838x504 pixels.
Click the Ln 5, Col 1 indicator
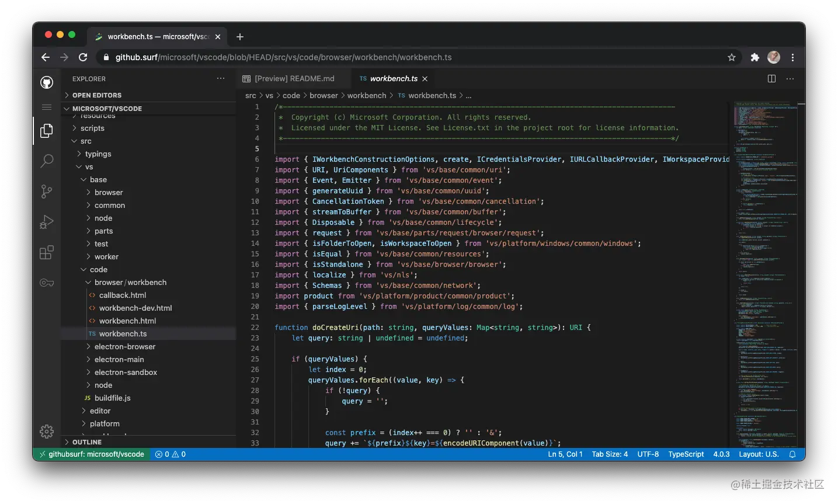point(565,454)
